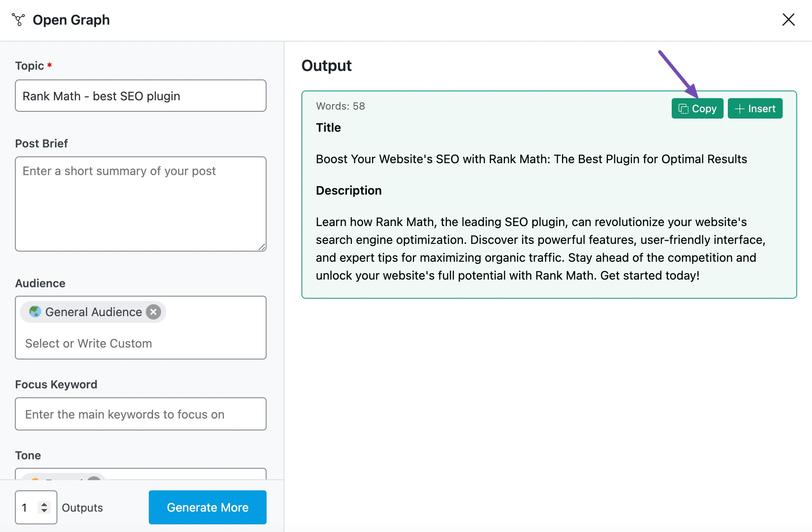The width and height of the screenshot is (812, 532).
Task: Click the Outputs number stepper arrows
Action: point(44,507)
